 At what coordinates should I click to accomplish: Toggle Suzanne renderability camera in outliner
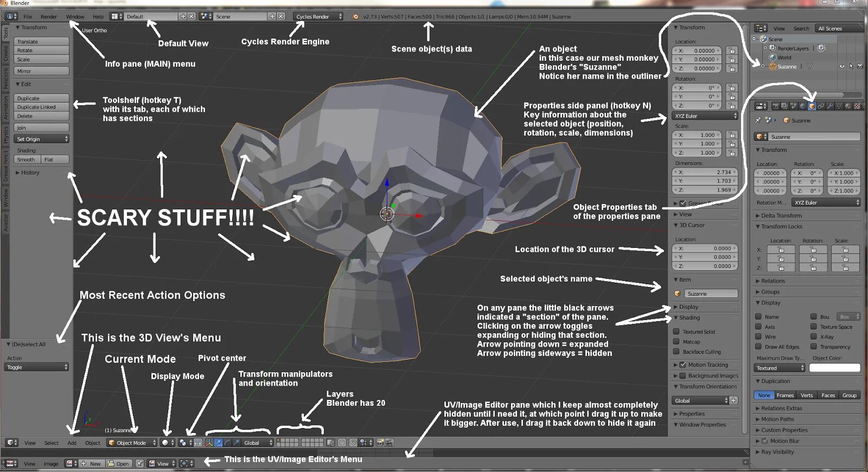pyautogui.click(x=860, y=66)
